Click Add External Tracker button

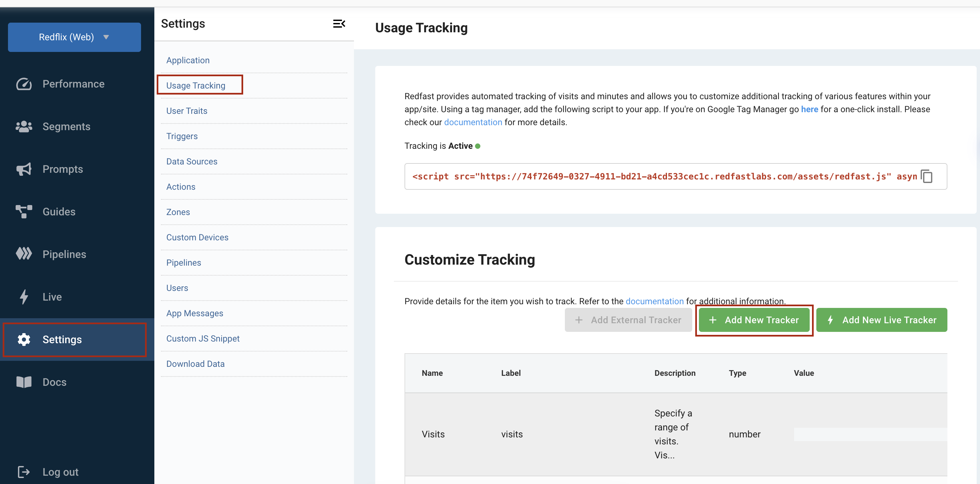[628, 320]
